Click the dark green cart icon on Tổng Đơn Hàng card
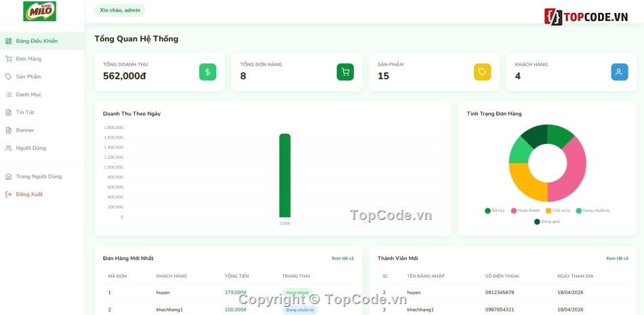 click(x=345, y=72)
